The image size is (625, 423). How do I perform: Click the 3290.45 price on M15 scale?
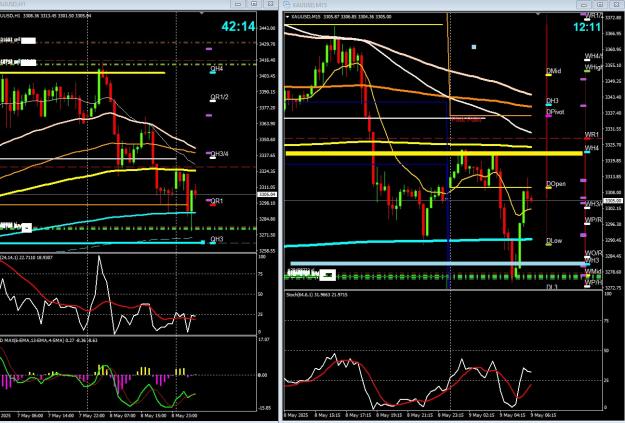pos(614,240)
